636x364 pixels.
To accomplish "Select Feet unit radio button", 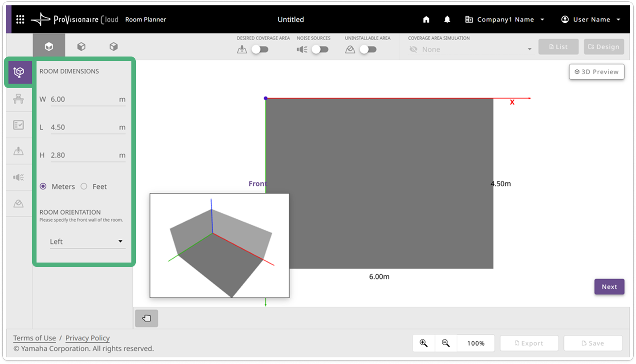I will point(84,186).
